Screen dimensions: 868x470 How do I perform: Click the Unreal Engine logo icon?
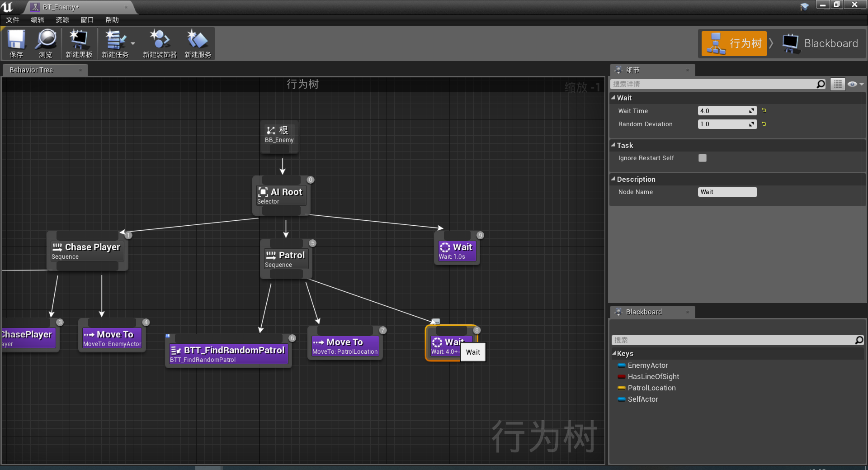(7, 7)
